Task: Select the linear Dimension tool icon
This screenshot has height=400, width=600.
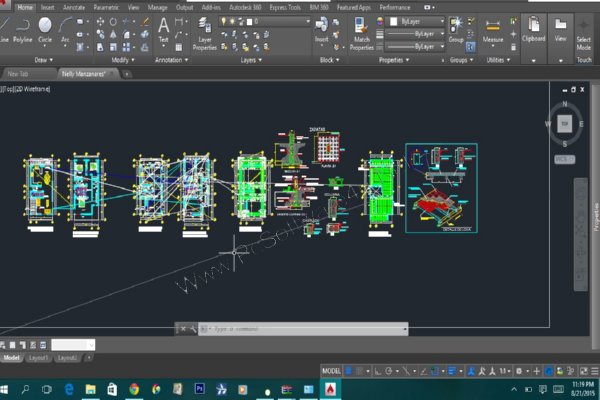Action: 179,22
